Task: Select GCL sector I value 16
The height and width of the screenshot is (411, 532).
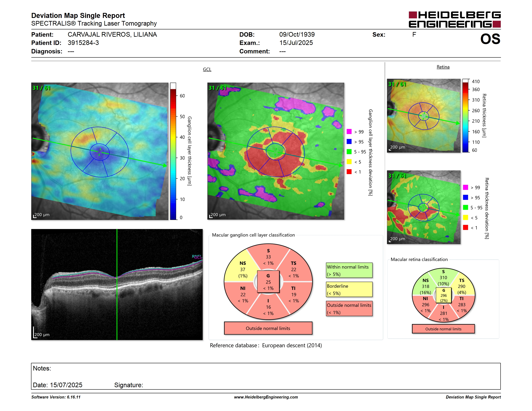Action: [268, 307]
